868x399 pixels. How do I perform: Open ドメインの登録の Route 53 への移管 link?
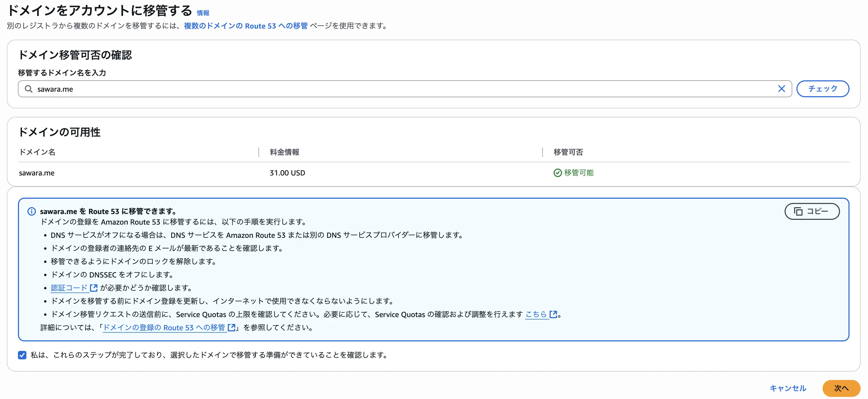coord(164,327)
